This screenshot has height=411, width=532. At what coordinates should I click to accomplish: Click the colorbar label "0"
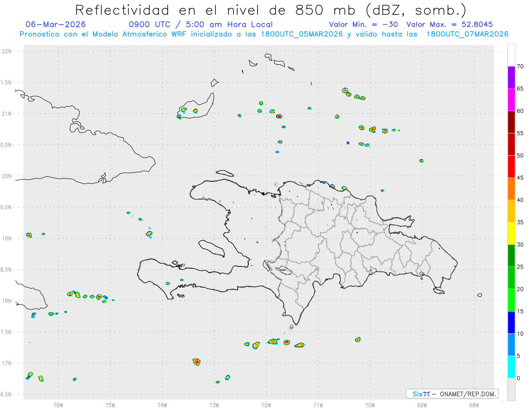point(519,378)
